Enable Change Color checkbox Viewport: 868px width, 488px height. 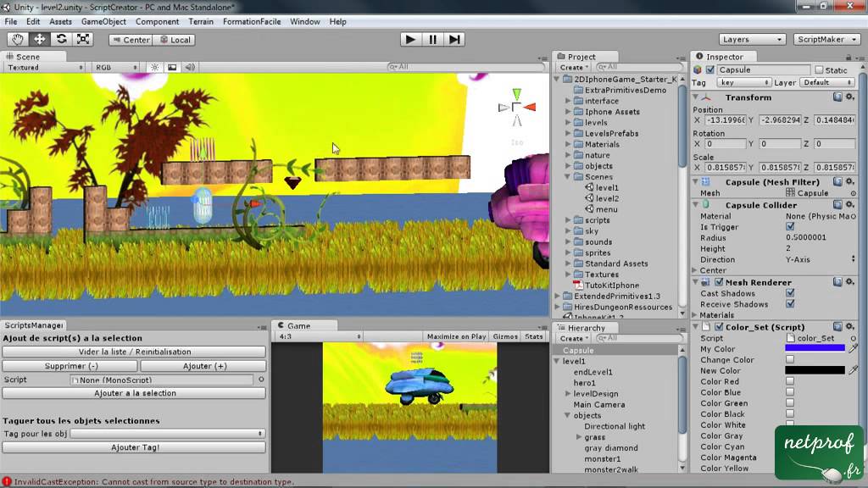pyautogui.click(x=790, y=359)
